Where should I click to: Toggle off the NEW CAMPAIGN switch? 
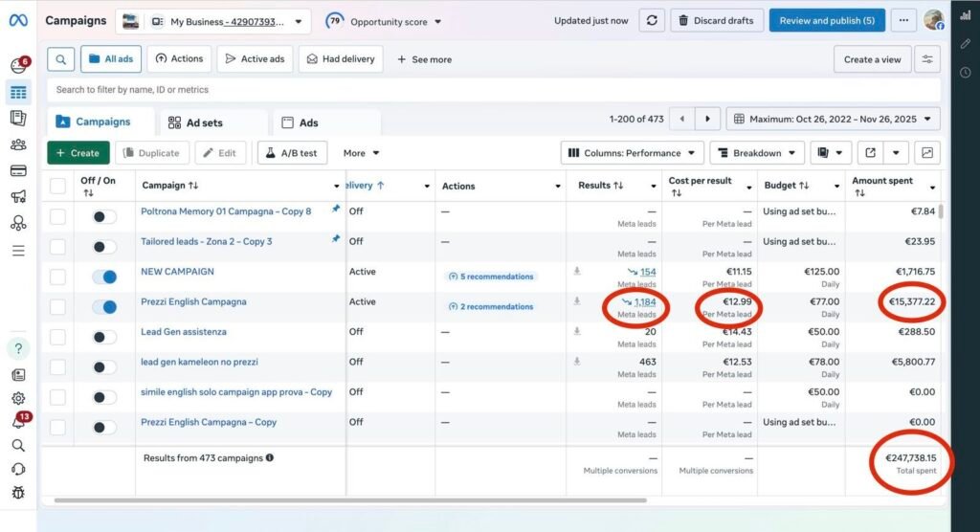[104, 277]
